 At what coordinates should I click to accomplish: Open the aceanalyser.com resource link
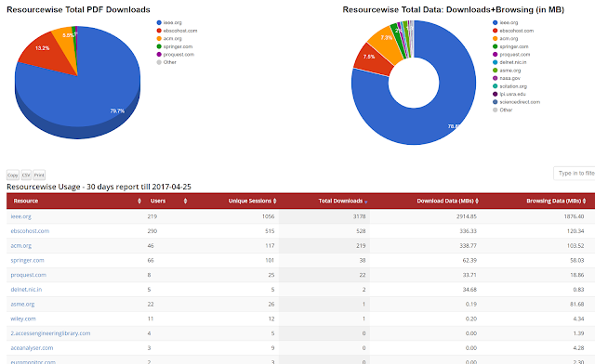[x=32, y=348]
